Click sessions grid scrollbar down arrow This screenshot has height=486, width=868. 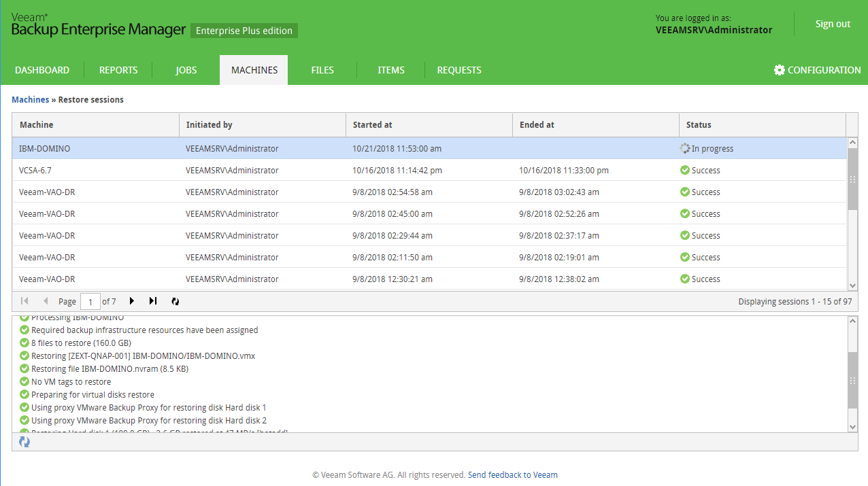(852, 286)
